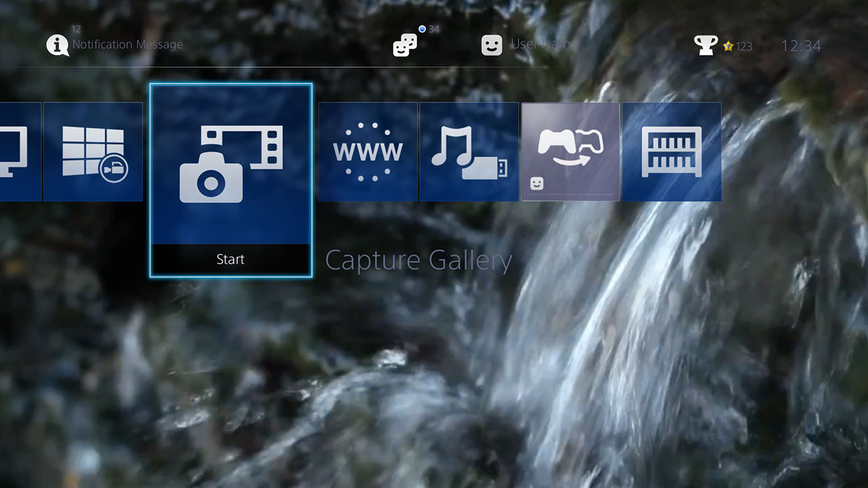Open the Library shelf tile
The image size is (868, 488).
pos(671,152)
